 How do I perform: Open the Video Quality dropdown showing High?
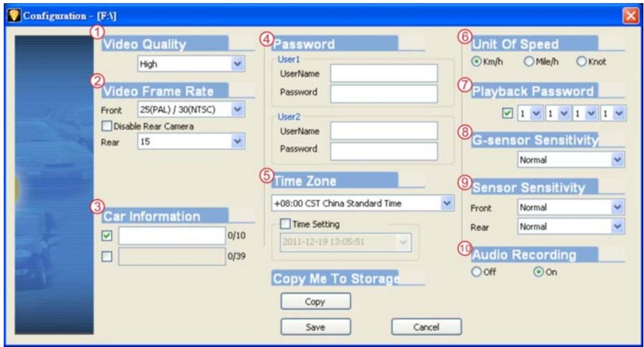191,64
